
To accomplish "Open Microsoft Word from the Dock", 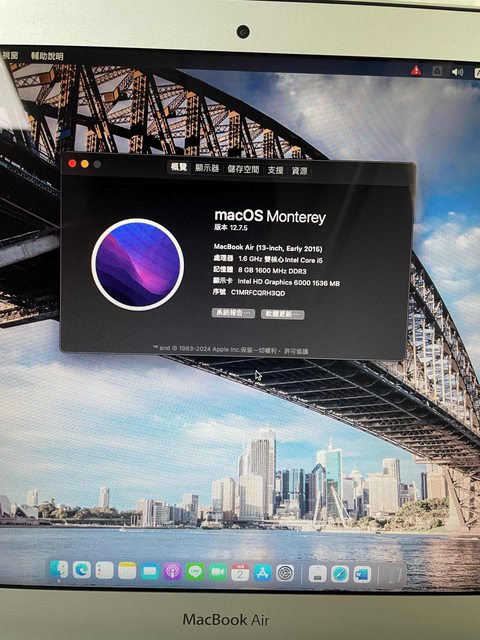I will (362, 575).
